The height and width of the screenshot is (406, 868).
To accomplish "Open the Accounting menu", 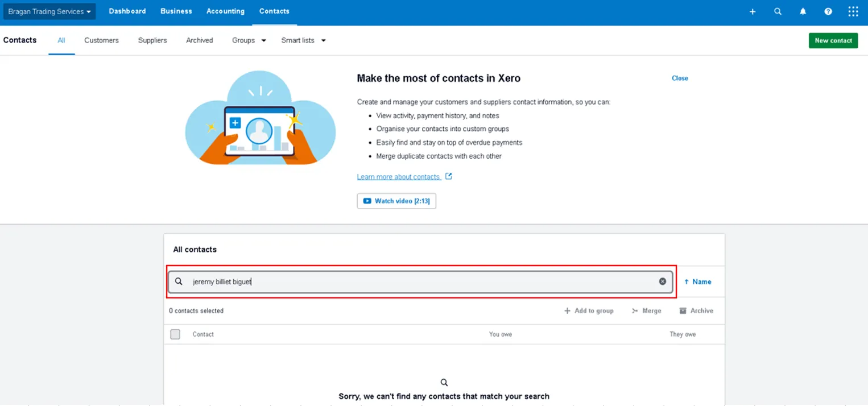I will point(225,11).
